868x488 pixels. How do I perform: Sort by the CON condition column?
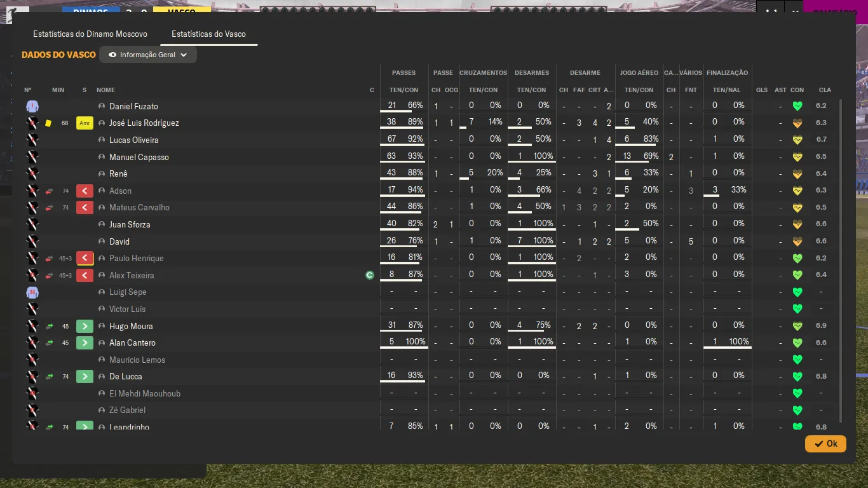(x=797, y=90)
